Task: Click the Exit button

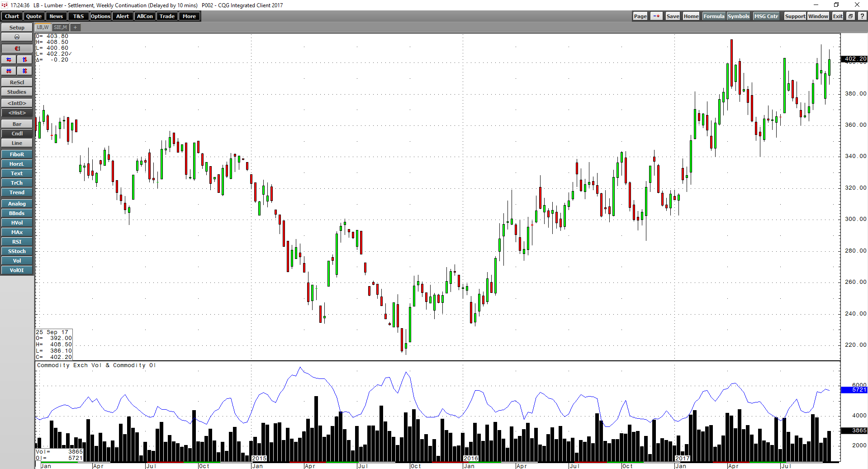Action: pos(838,16)
